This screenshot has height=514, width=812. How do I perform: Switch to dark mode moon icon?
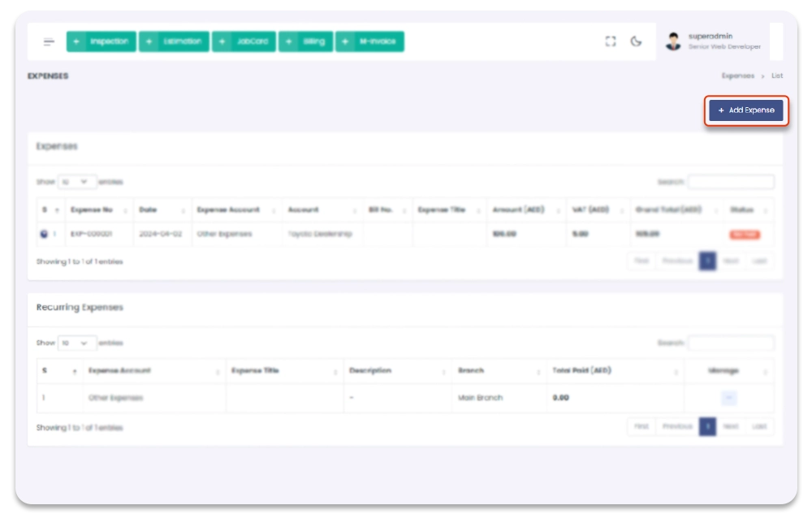pos(637,41)
